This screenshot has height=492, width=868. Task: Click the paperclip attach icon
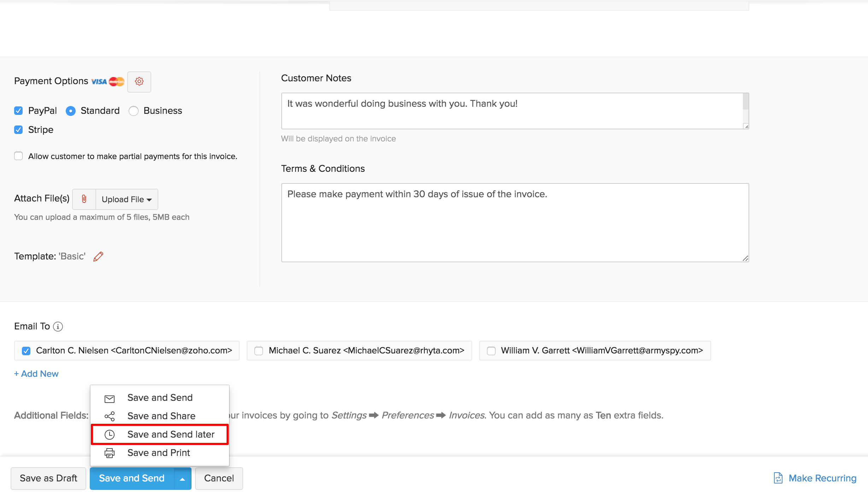84,199
